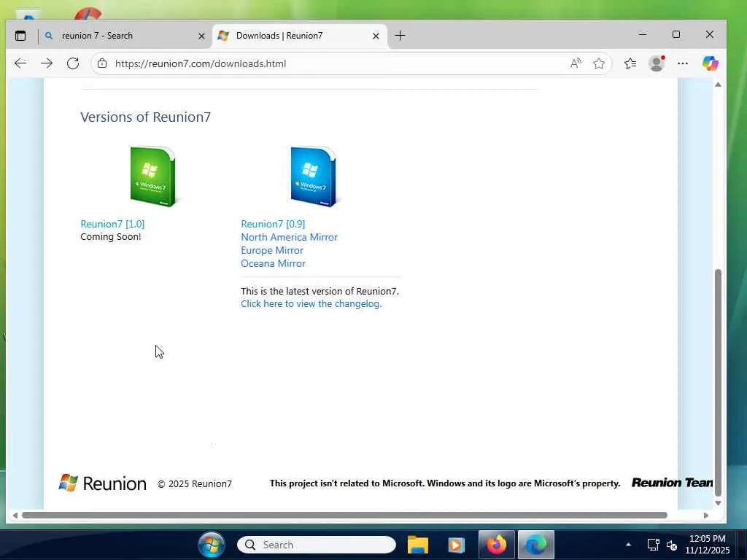
Task: Open the tab actions menu icon
Action: click(x=20, y=36)
